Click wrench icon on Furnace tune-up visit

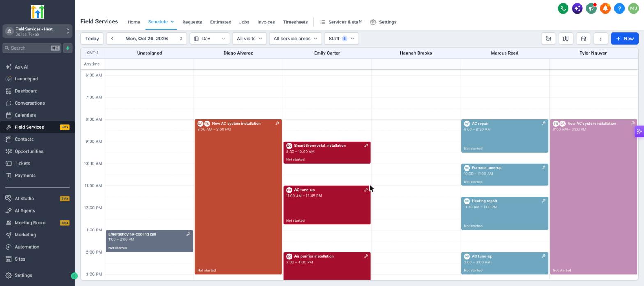tap(544, 168)
